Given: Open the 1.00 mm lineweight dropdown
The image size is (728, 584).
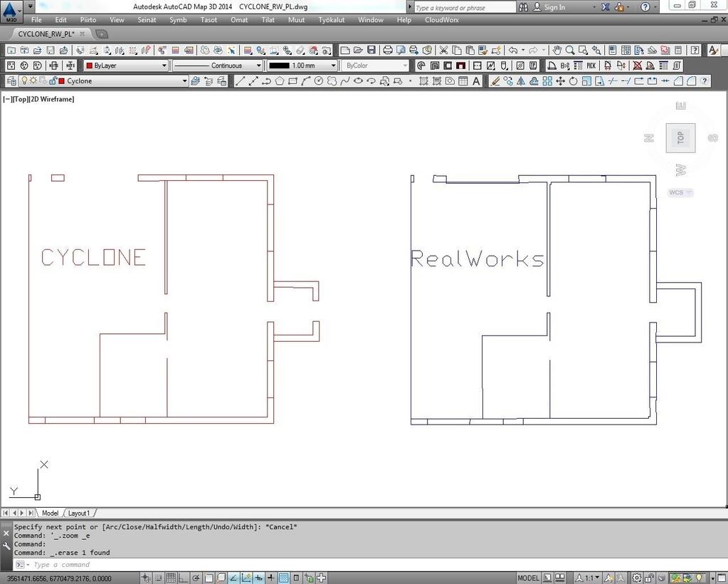Looking at the screenshot, I should 302,66.
